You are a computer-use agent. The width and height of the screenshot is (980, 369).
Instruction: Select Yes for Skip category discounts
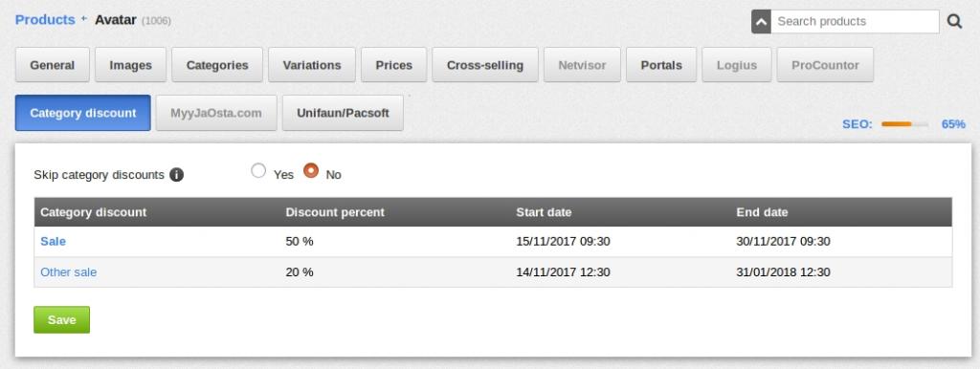point(258,170)
